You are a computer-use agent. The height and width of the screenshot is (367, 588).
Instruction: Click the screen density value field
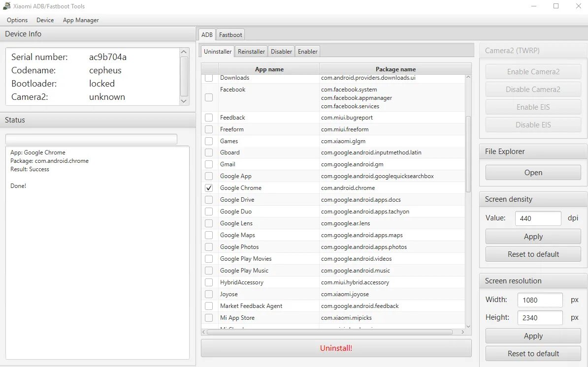(x=538, y=218)
